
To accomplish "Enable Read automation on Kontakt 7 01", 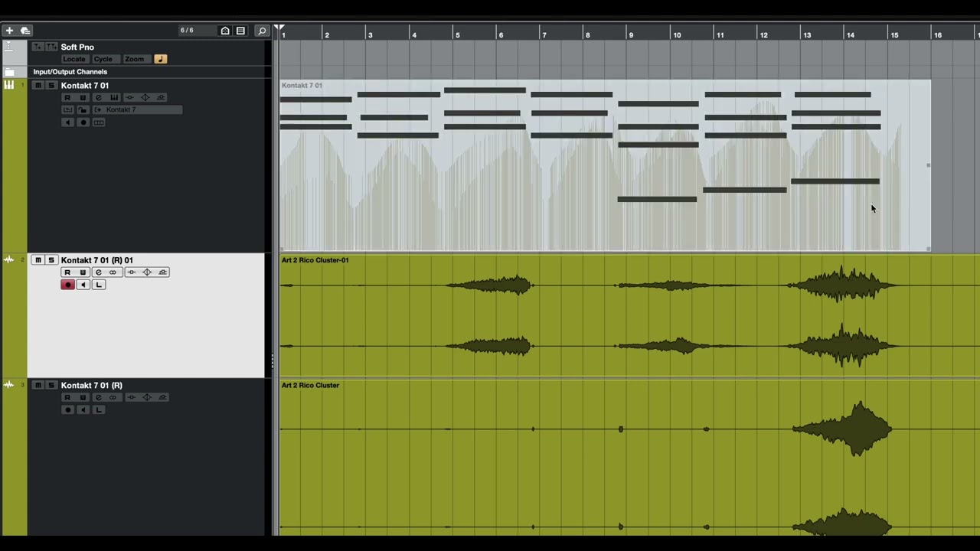I will (67, 98).
